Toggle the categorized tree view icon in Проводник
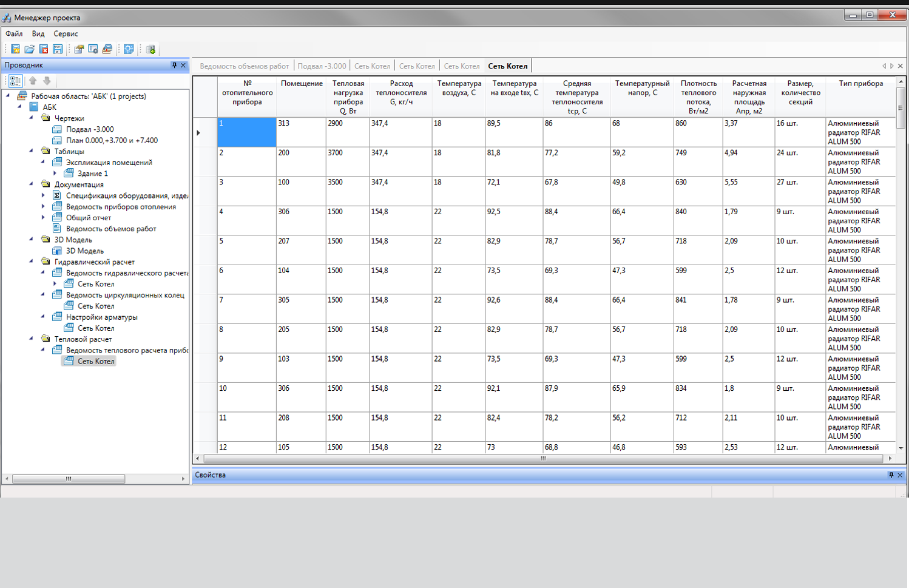The image size is (909, 588). pos(15,81)
